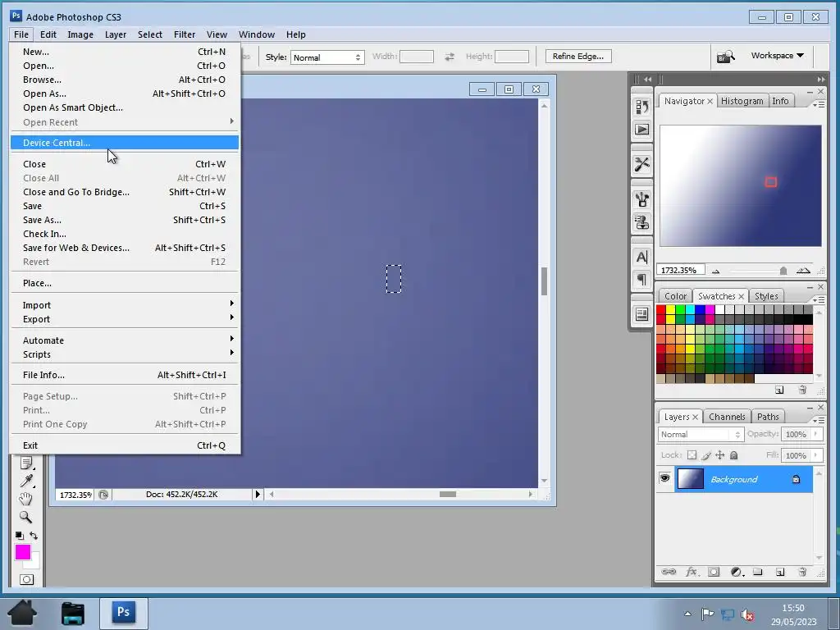Open the Filter menu
Image resolution: width=840 pixels, height=630 pixels.
(x=185, y=34)
